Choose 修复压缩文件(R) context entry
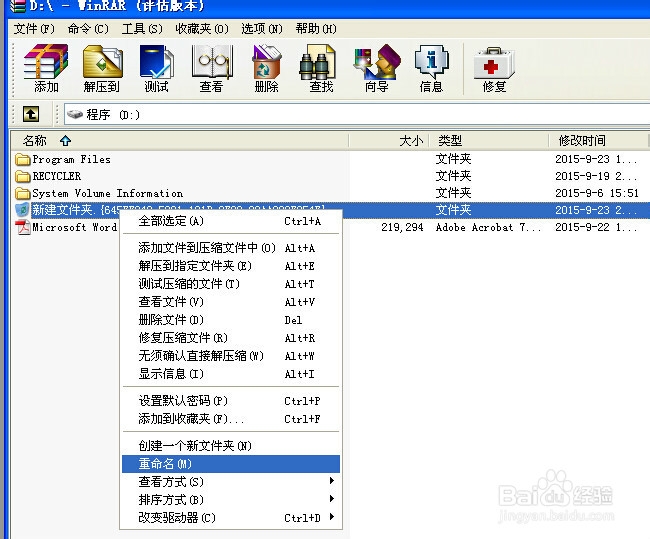 pyautogui.click(x=231, y=338)
